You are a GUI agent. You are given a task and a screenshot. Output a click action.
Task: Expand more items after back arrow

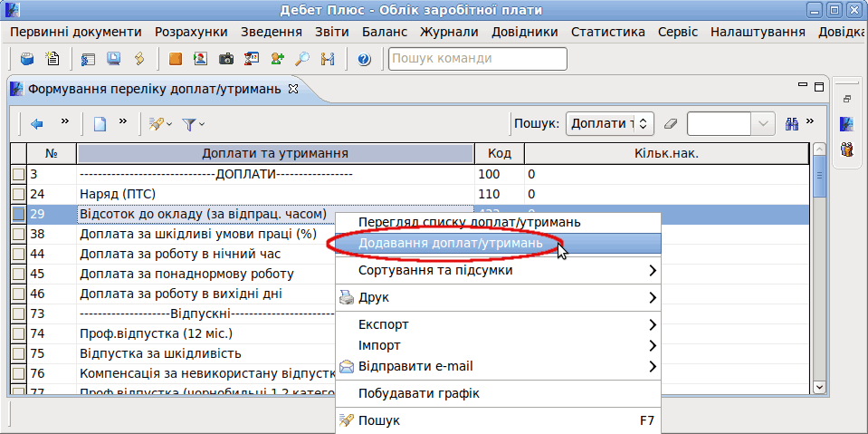click(65, 121)
